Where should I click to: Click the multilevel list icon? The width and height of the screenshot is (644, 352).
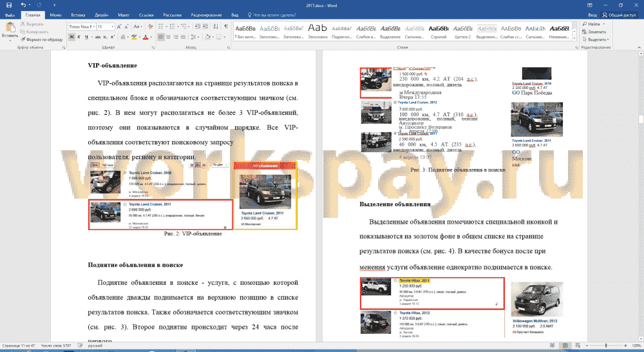click(x=184, y=26)
